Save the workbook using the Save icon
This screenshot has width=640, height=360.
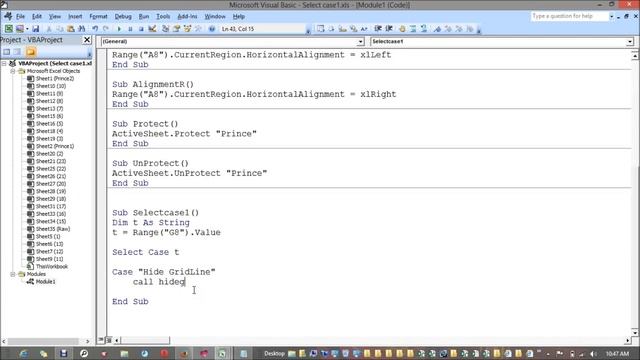(x=36, y=29)
